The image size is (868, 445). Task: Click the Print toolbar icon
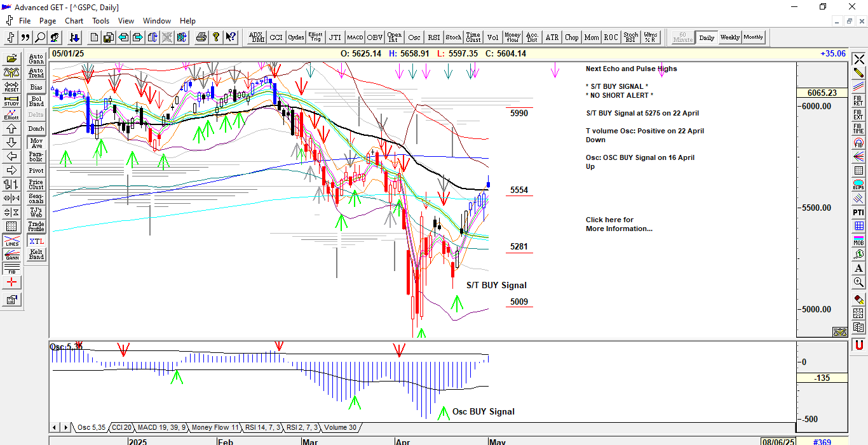pyautogui.click(x=201, y=37)
